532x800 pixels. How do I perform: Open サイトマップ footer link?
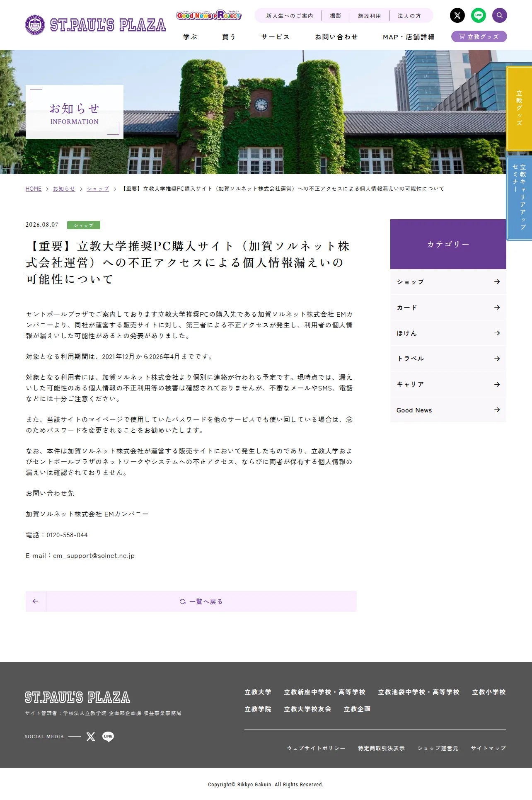pyautogui.click(x=488, y=748)
